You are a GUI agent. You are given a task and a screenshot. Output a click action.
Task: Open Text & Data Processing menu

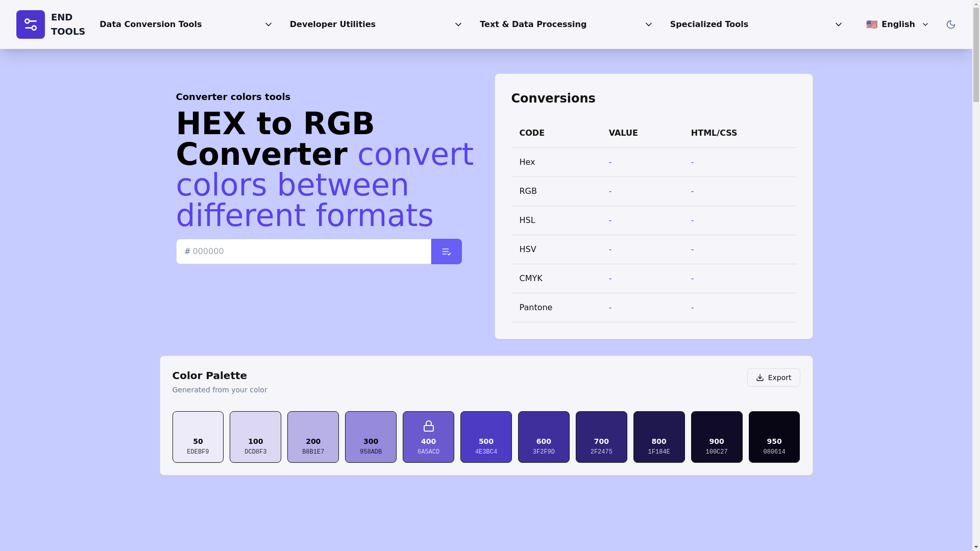click(x=566, y=24)
